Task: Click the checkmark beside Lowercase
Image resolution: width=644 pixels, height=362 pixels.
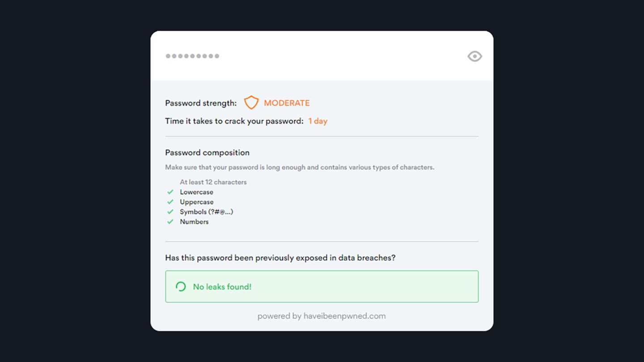Action: point(170,192)
